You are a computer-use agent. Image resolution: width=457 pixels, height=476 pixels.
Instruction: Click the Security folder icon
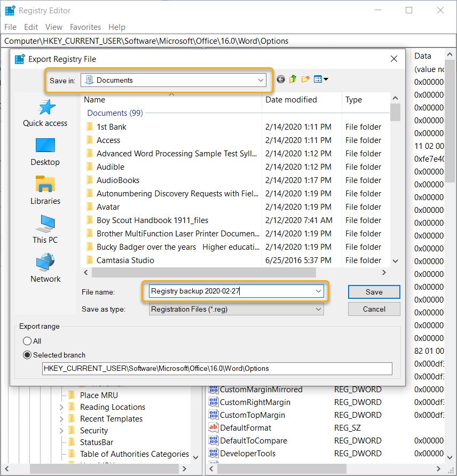72,431
